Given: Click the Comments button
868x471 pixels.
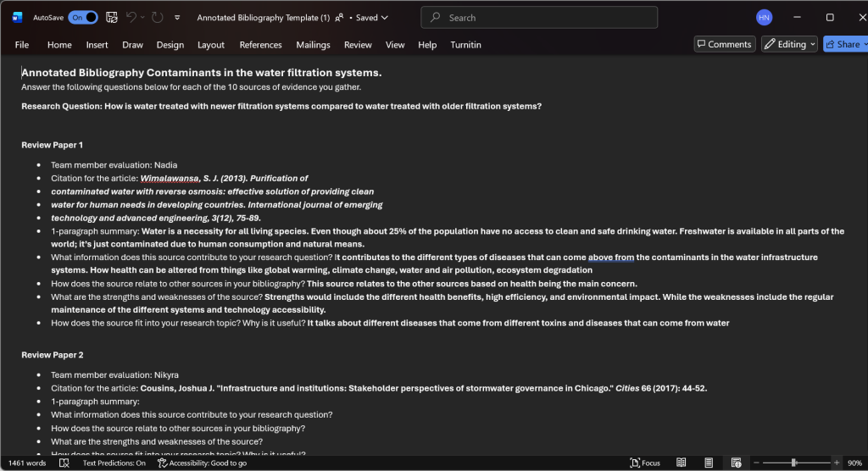Looking at the screenshot, I should point(724,44).
